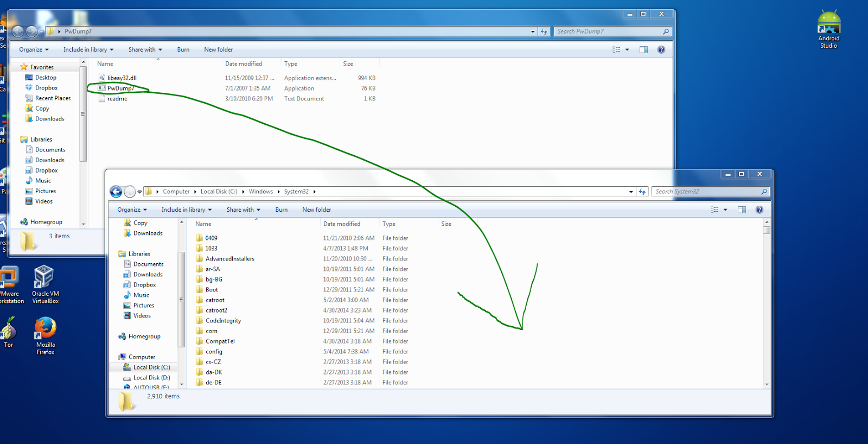
Task: Launch the Tor desktop shortcut
Action: (x=8, y=332)
